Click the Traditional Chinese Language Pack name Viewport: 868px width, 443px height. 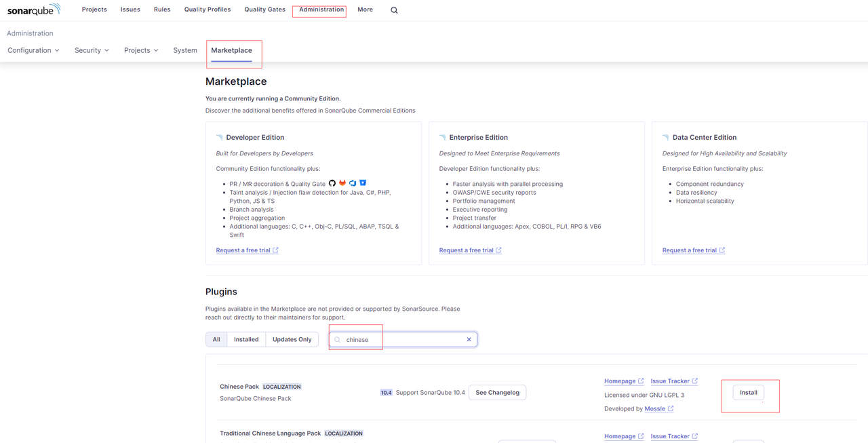tap(270, 434)
